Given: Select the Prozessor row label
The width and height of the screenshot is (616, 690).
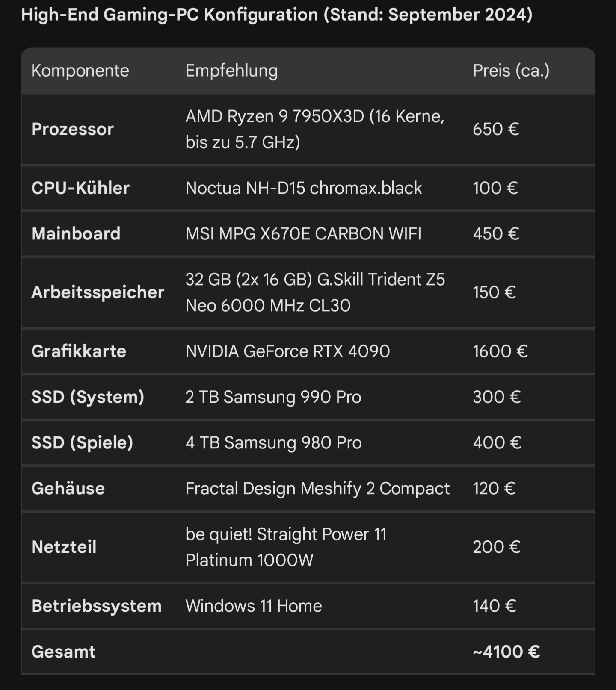Looking at the screenshot, I should tap(72, 129).
